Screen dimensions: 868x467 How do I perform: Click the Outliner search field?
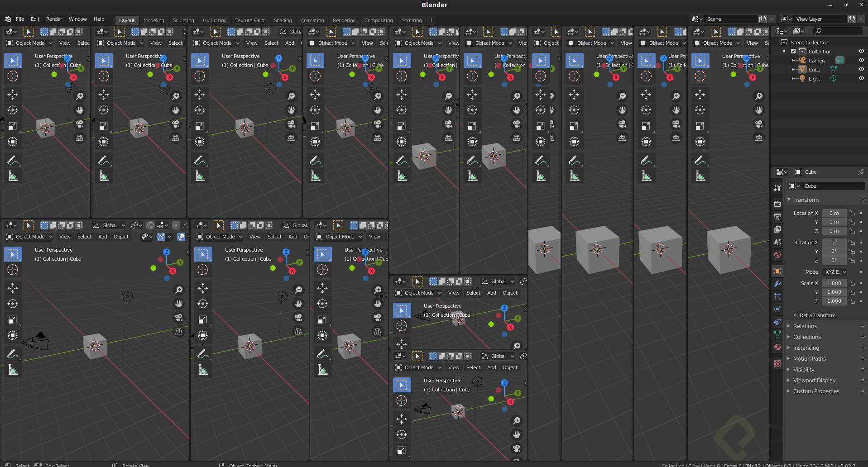(x=837, y=31)
